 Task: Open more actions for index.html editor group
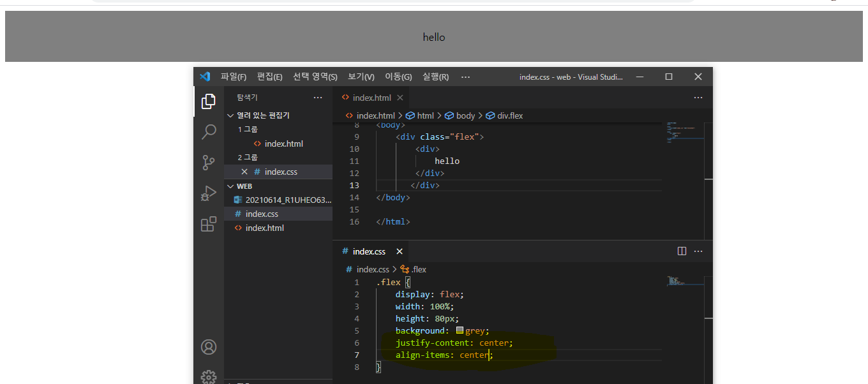pos(698,98)
